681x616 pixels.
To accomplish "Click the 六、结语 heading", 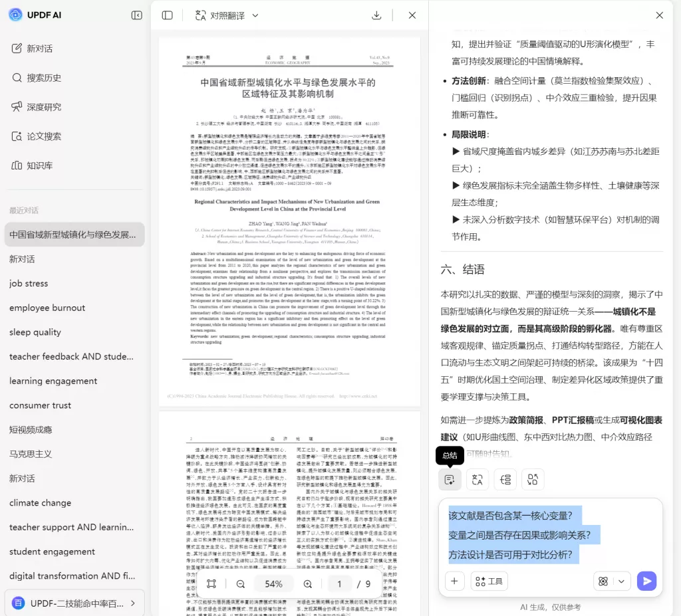I will pos(463,270).
